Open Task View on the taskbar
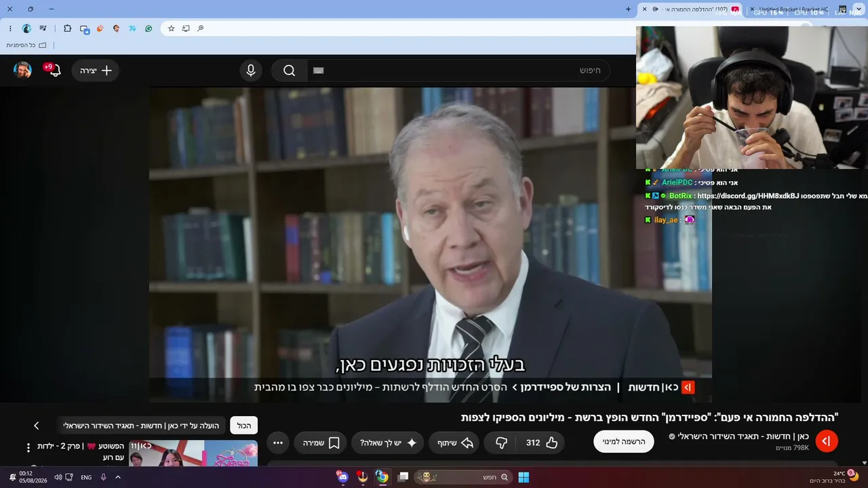868x488 pixels. (x=403, y=477)
